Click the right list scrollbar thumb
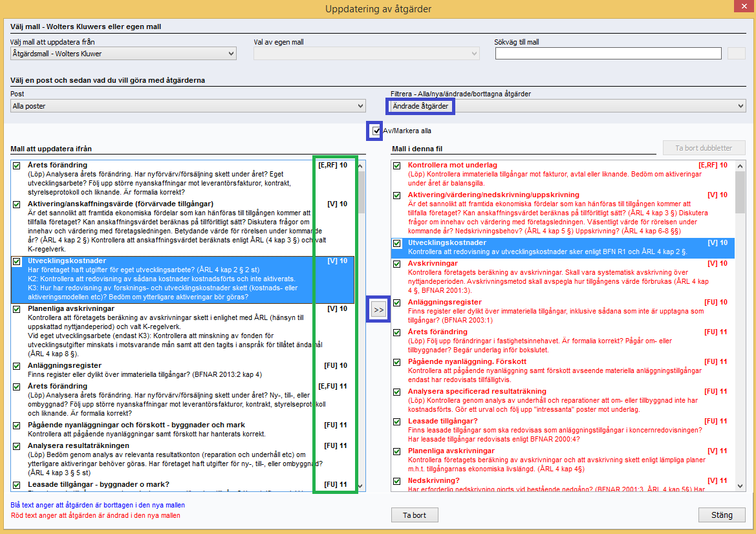Screen dimensions: 756x534 coord(740,193)
